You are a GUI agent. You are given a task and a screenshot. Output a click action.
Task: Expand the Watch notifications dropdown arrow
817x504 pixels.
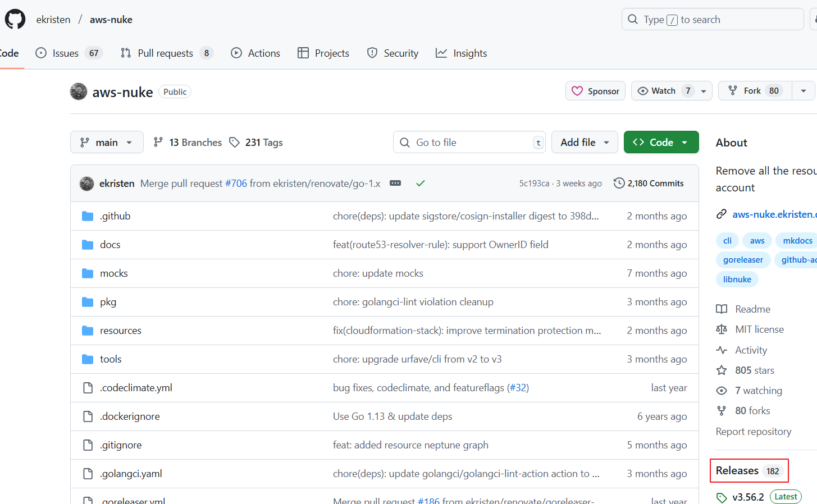(x=704, y=91)
